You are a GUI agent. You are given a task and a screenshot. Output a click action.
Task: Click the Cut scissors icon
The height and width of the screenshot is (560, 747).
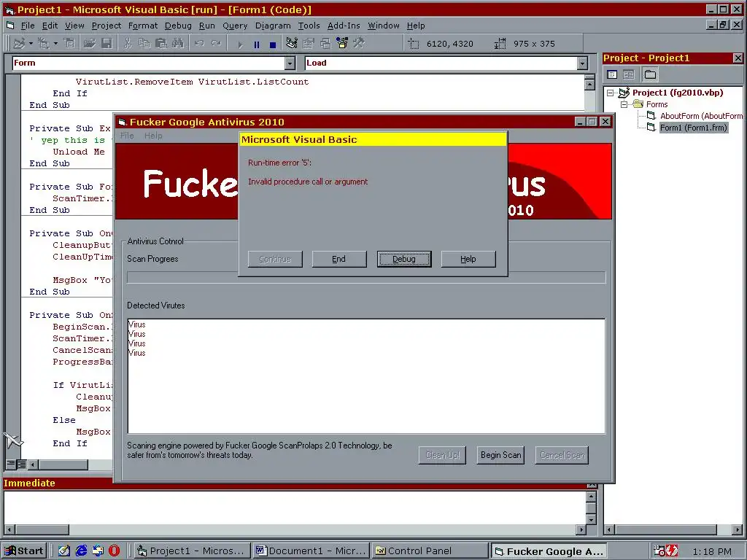[x=127, y=44]
